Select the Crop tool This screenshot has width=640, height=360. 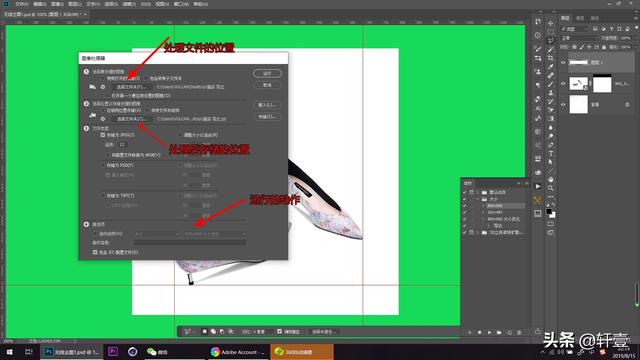click(x=551, y=58)
